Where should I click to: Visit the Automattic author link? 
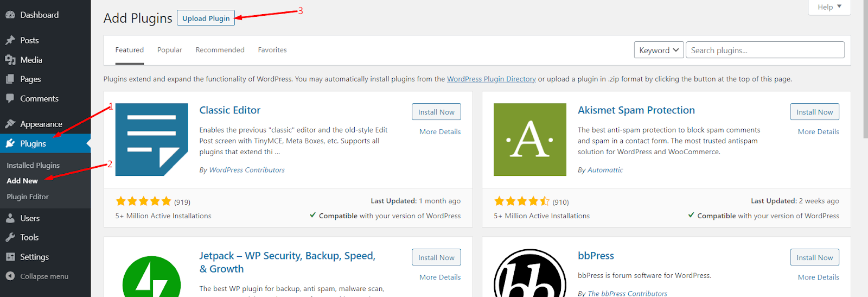pyautogui.click(x=605, y=170)
